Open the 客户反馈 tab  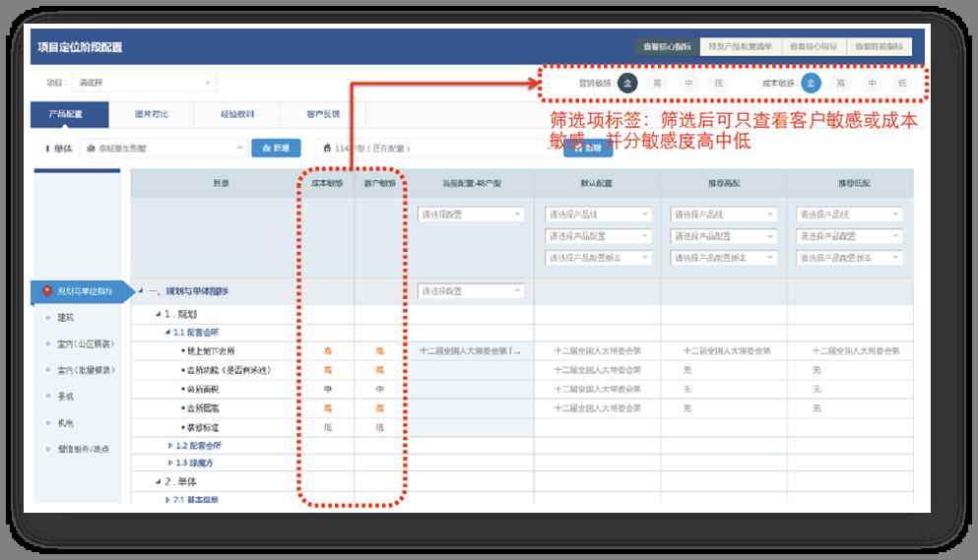pos(322,114)
